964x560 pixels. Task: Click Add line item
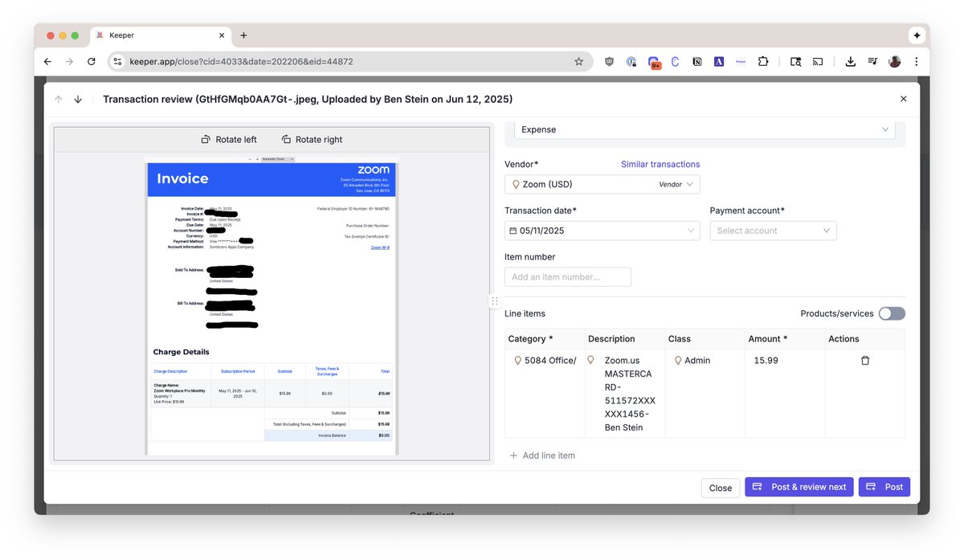coord(542,456)
